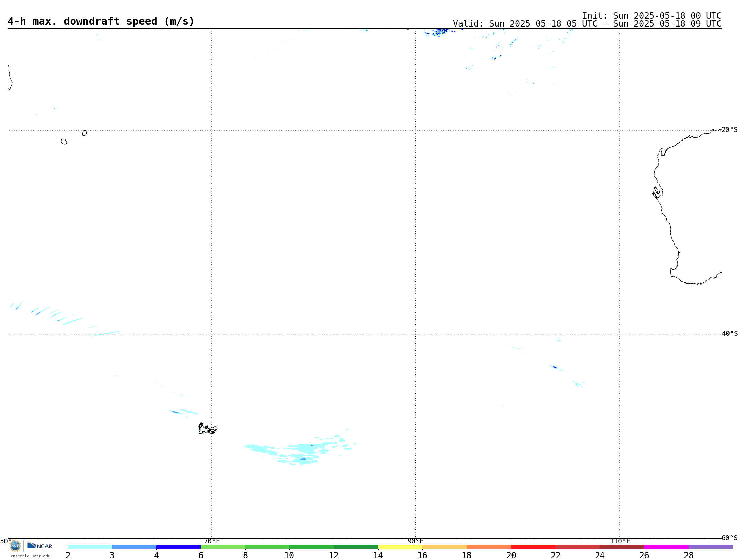This screenshot has width=744, height=560.
Task: Click the 110°E longitude label
Action: point(620,541)
